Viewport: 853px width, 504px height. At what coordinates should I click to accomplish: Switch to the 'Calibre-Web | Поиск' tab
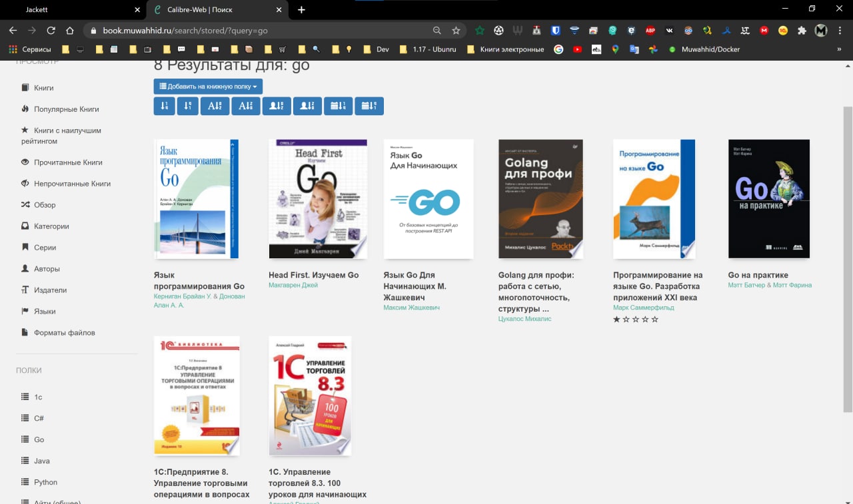(x=217, y=10)
